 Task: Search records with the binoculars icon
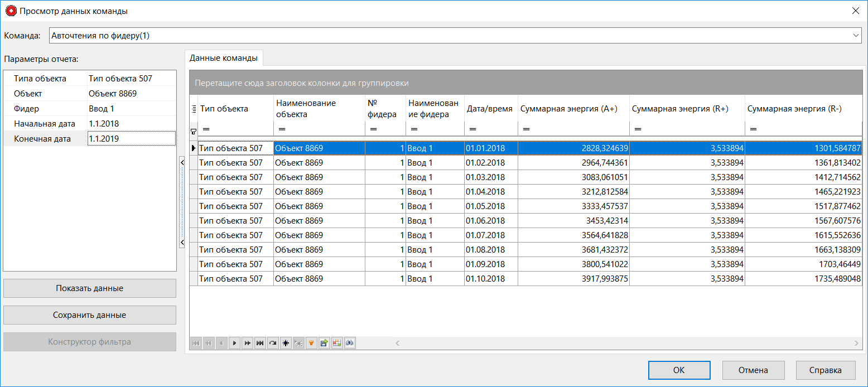pyautogui.click(x=350, y=343)
